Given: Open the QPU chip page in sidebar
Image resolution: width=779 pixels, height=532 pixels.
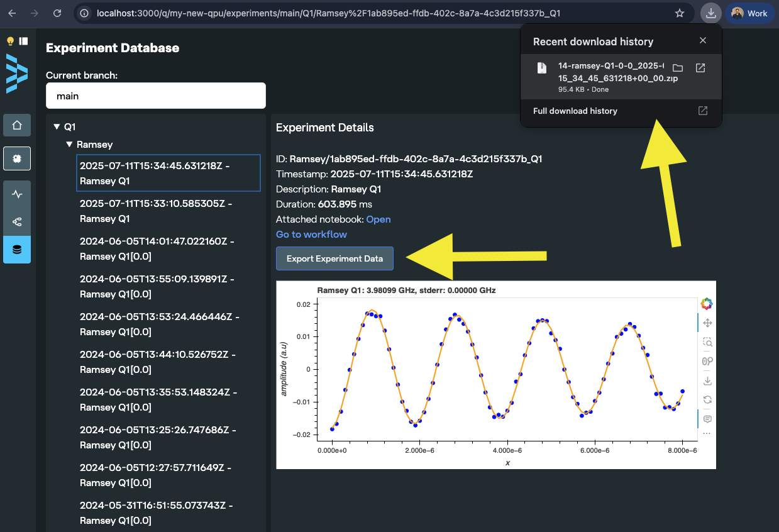Looking at the screenshot, I should click(17, 158).
